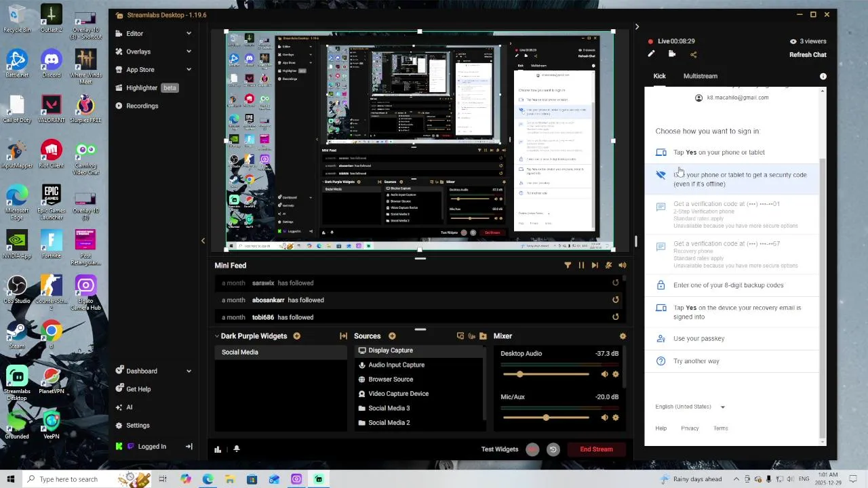The width and height of the screenshot is (868, 488).
Task: Toggle the Mini Feed alert mute bell icon
Action: pyautogui.click(x=609, y=266)
